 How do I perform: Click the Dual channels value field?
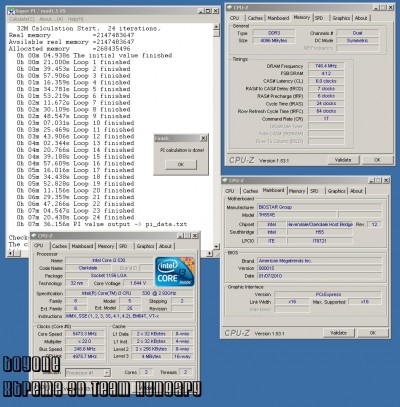pyautogui.click(x=358, y=33)
